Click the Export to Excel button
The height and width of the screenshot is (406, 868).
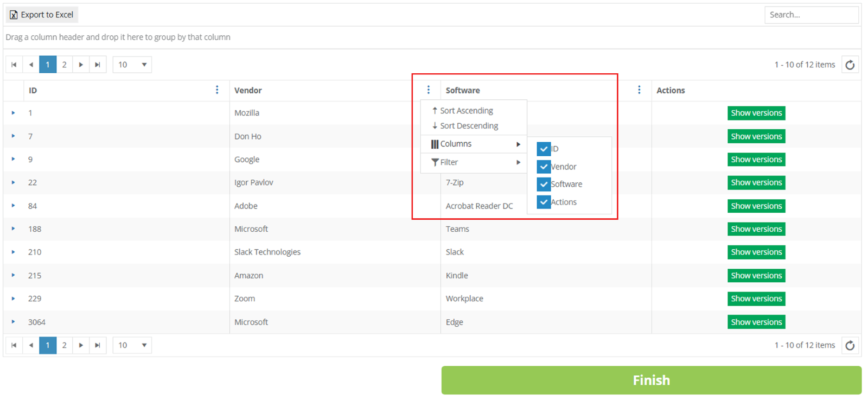[x=42, y=15]
